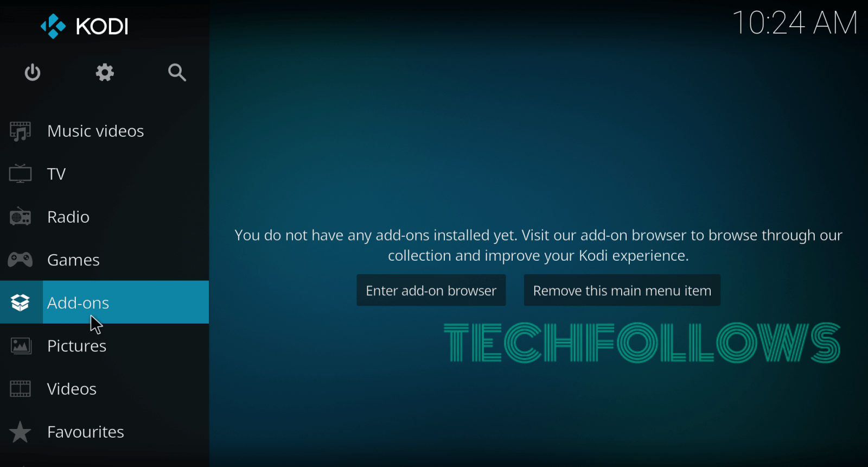This screenshot has width=868, height=467.
Task: Click the search magnifier icon
Action: point(177,72)
